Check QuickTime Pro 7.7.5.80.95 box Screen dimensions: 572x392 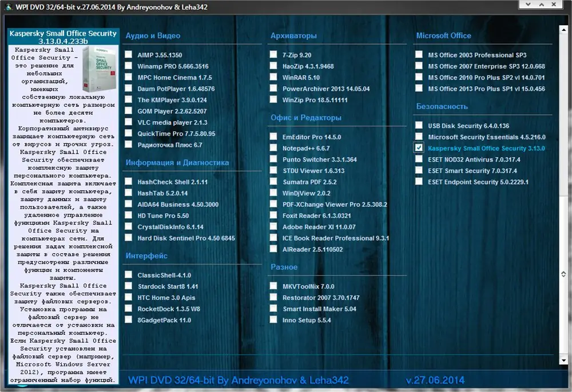[128, 133]
